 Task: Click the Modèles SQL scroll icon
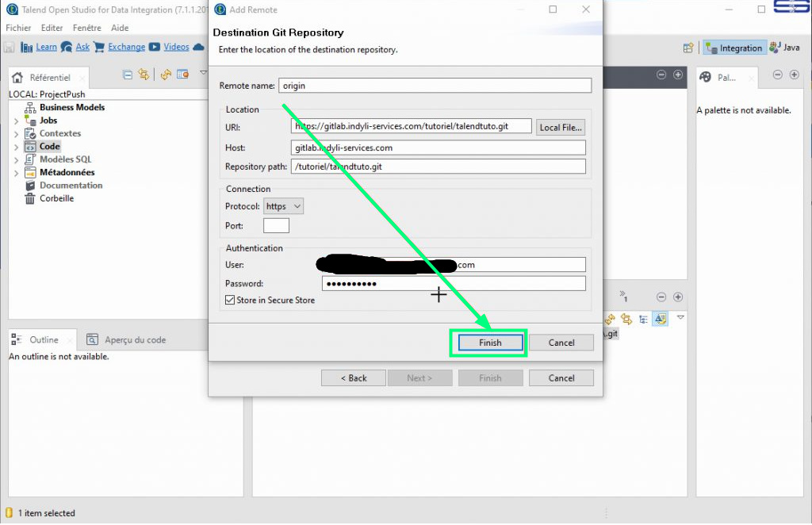click(x=31, y=159)
